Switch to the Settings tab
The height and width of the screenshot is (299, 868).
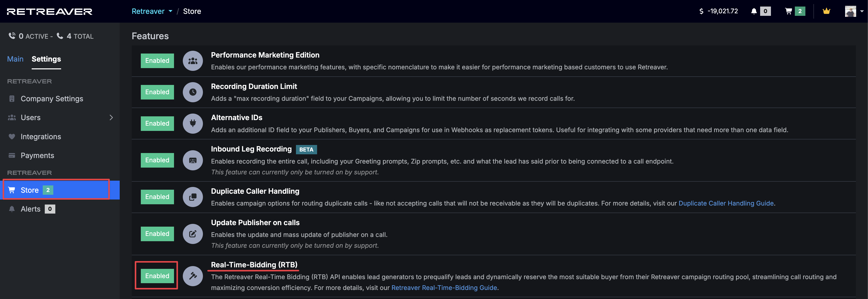click(x=46, y=59)
